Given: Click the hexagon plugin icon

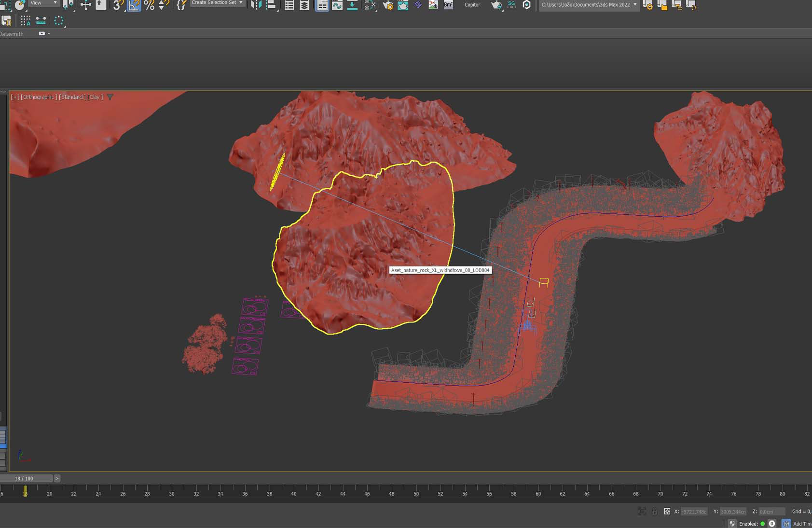Looking at the screenshot, I should pos(526,5).
